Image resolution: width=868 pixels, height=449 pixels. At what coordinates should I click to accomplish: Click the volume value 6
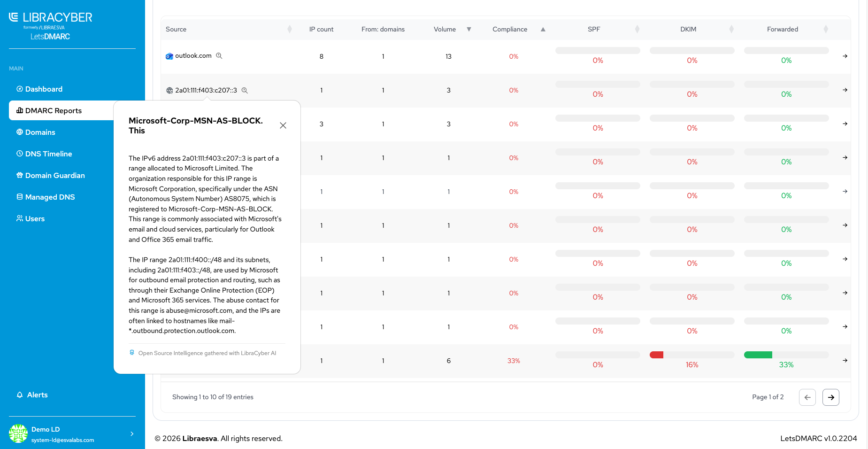pyautogui.click(x=449, y=361)
